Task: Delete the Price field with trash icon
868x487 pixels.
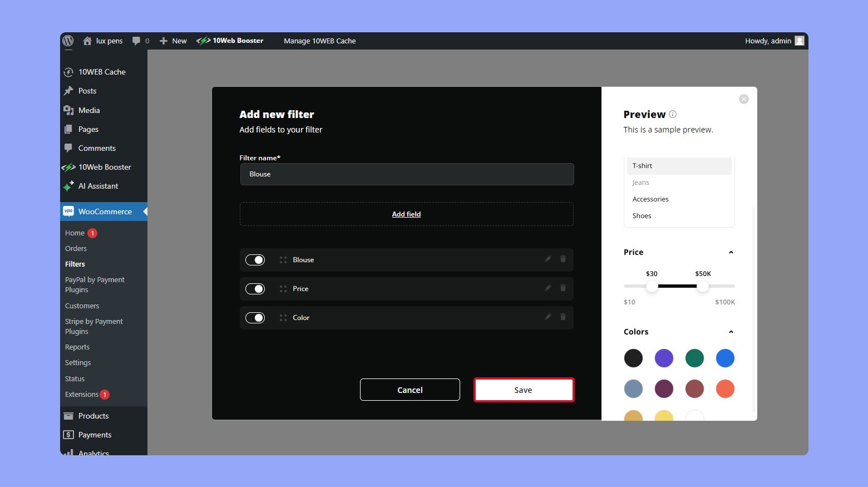Action: (563, 288)
